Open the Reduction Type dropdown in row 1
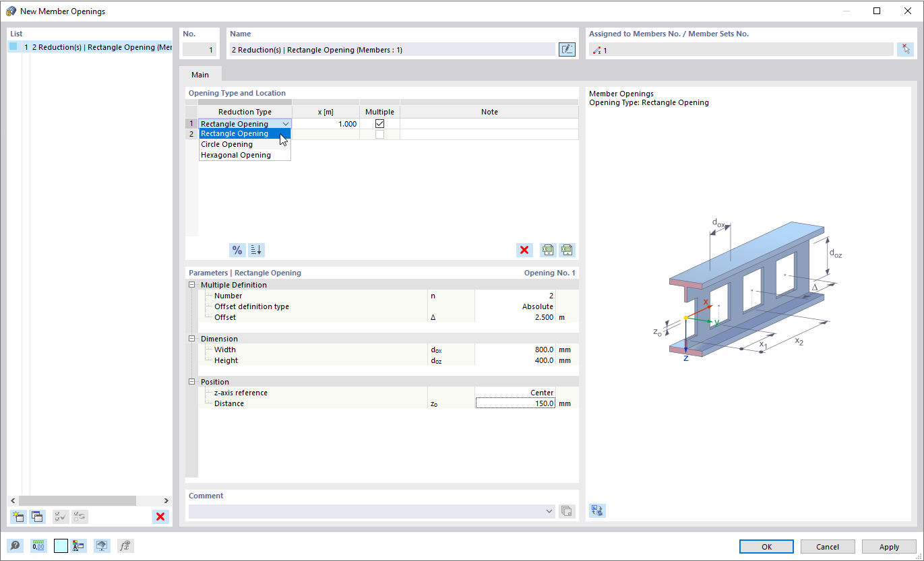This screenshot has width=924, height=561. [x=286, y=124]
